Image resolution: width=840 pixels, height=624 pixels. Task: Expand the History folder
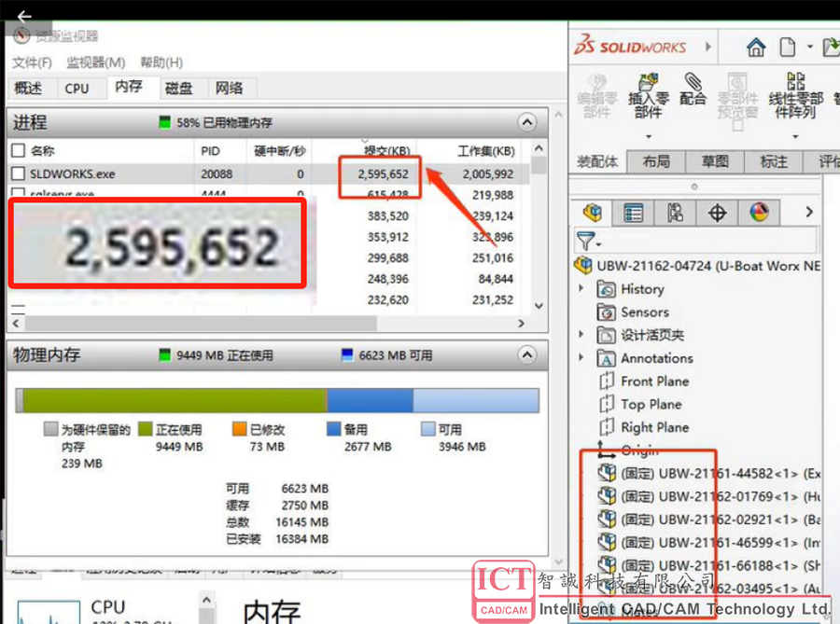pyautogui.click(x=581, y=288)
